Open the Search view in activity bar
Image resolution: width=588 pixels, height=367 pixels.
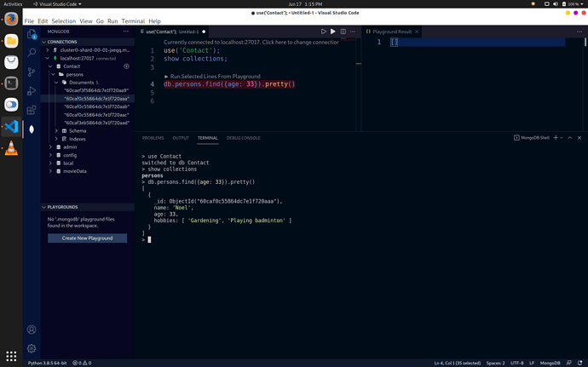(32, 53)
